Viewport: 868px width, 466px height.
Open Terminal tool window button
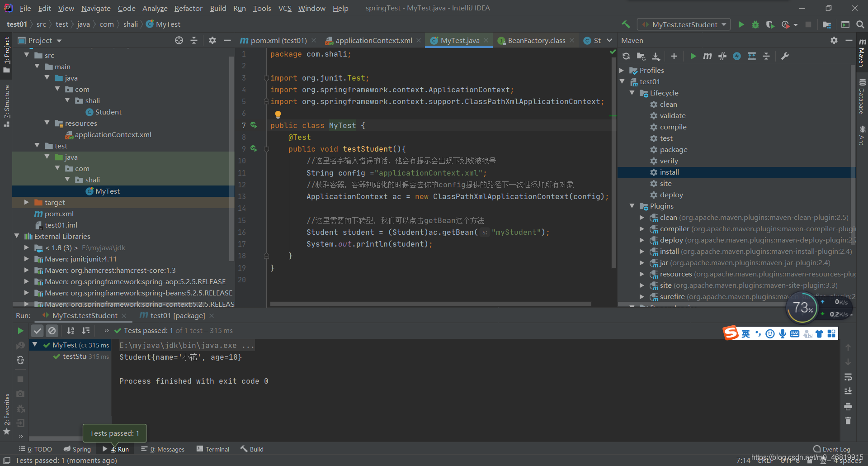click(x=213, y=449)
